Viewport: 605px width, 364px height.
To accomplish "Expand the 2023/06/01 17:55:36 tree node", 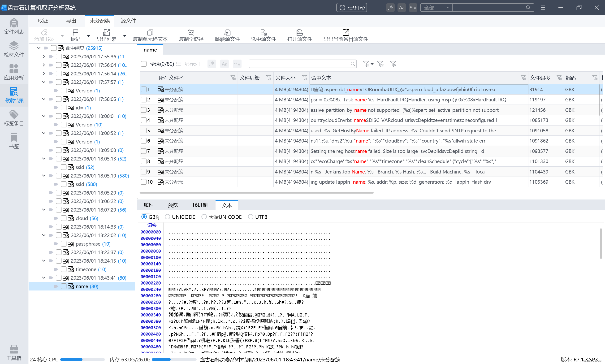I will pos(44,57).
